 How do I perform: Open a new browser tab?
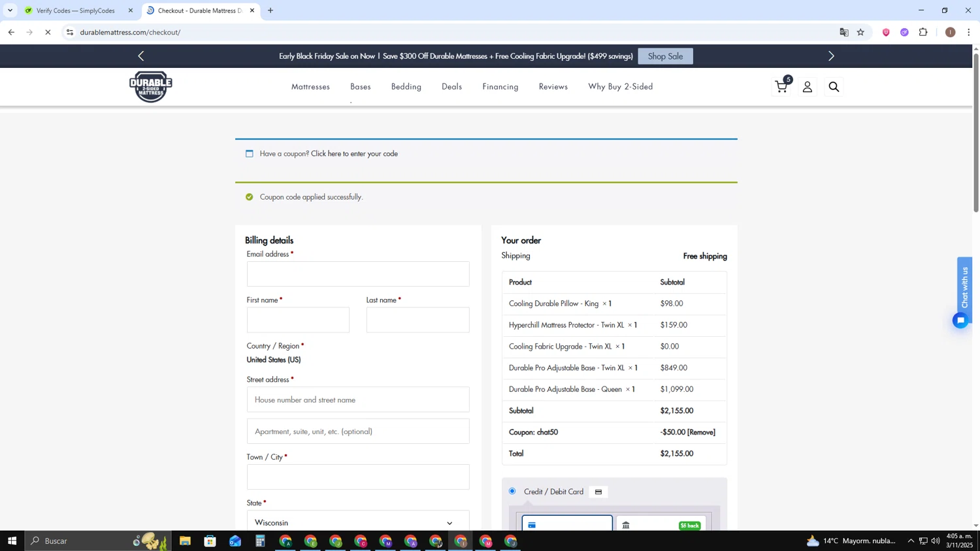270,10
